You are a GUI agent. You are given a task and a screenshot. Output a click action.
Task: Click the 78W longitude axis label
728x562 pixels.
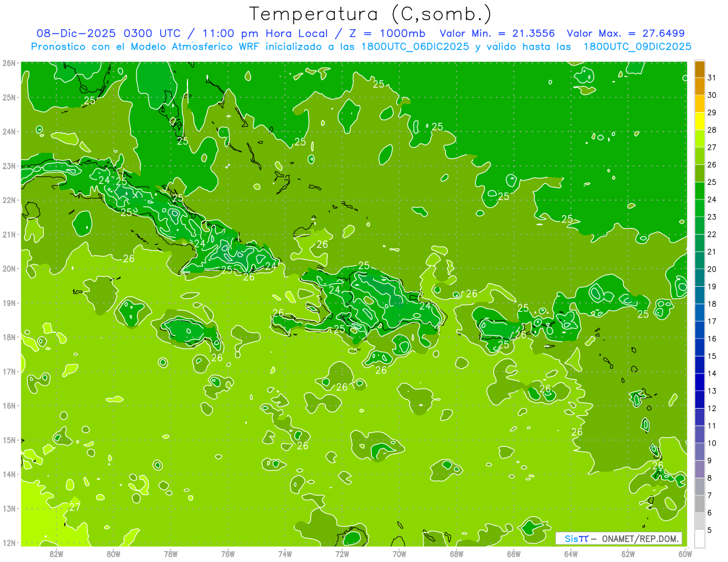coord(170,554)
